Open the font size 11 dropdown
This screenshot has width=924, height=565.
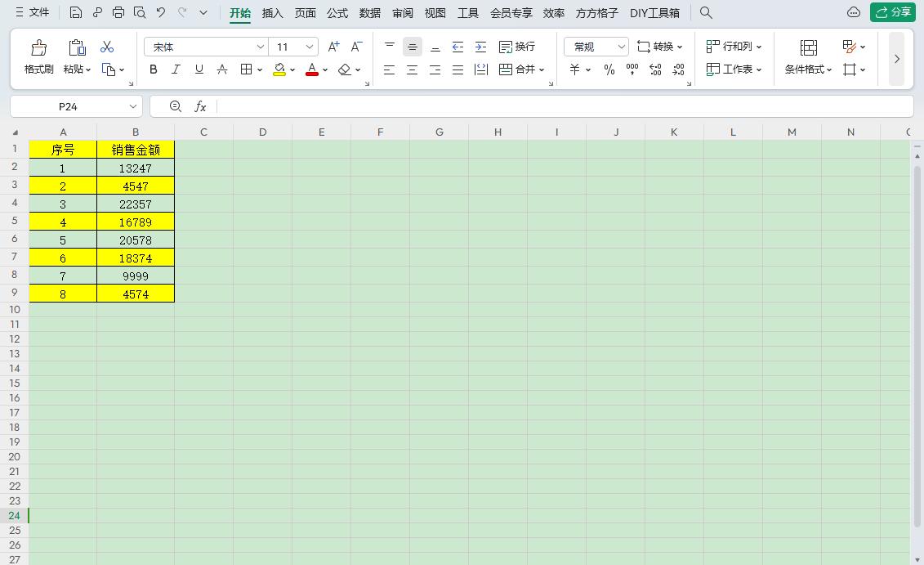click(x=310, y=47)
